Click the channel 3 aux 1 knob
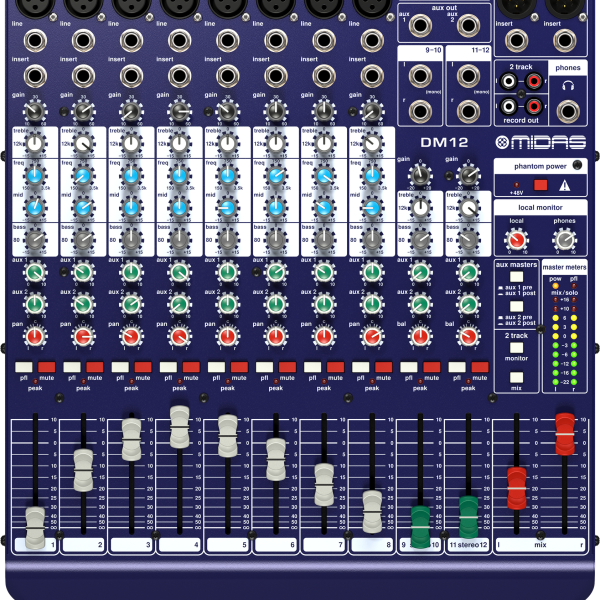Image resolution: width=600 pixels, height=600 pixels. point(131,272)
